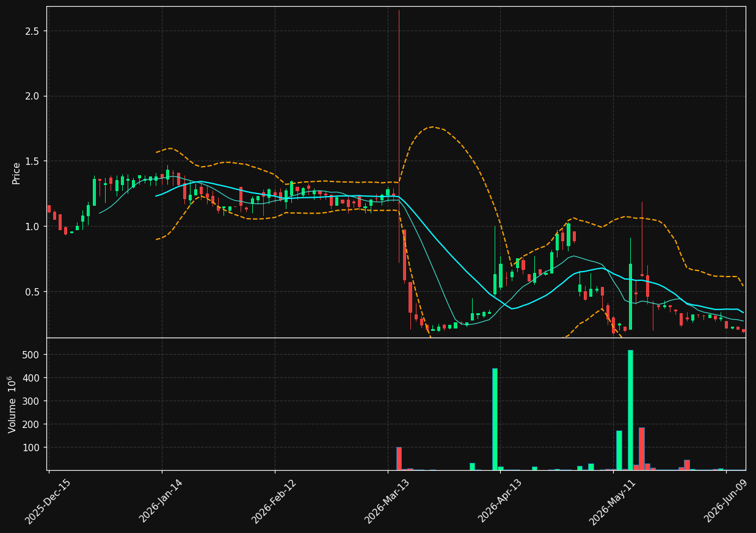Click the 300 volume axis label
This screenshot has width=756, height=533.
tap(32, 401)
